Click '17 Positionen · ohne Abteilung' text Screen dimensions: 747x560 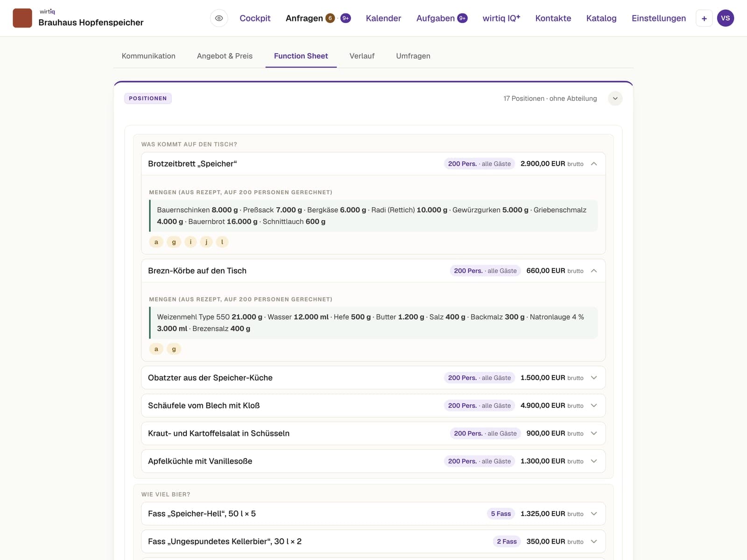pos(550,98)
